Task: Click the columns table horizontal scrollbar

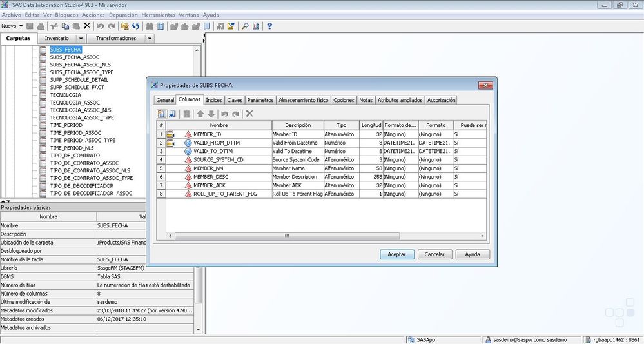Action: tap(287, 236)
